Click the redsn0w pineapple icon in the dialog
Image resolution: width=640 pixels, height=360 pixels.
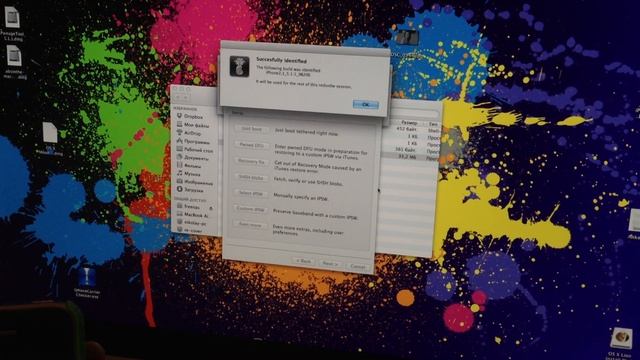coord(239,66)
